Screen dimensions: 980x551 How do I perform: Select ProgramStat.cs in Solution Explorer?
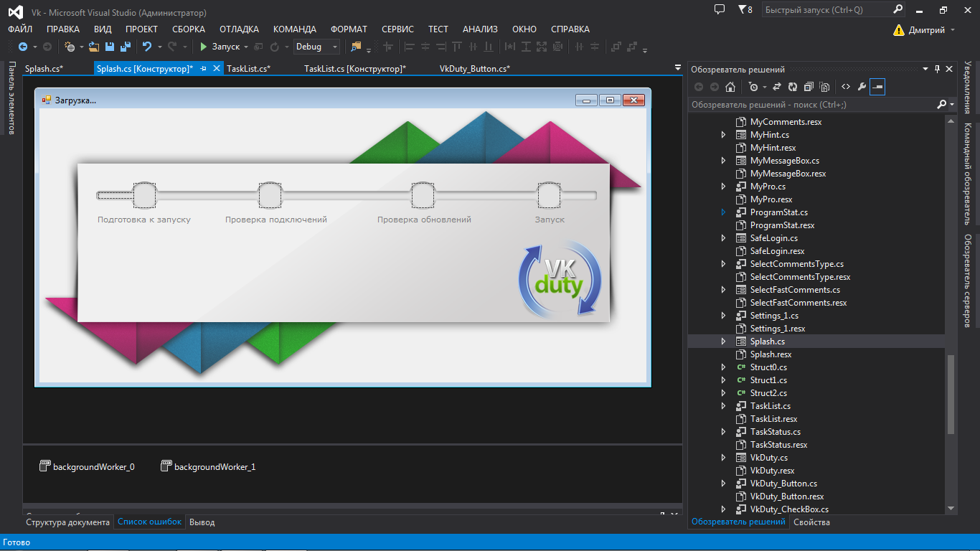pyautogui.click(x=778, y=212)
